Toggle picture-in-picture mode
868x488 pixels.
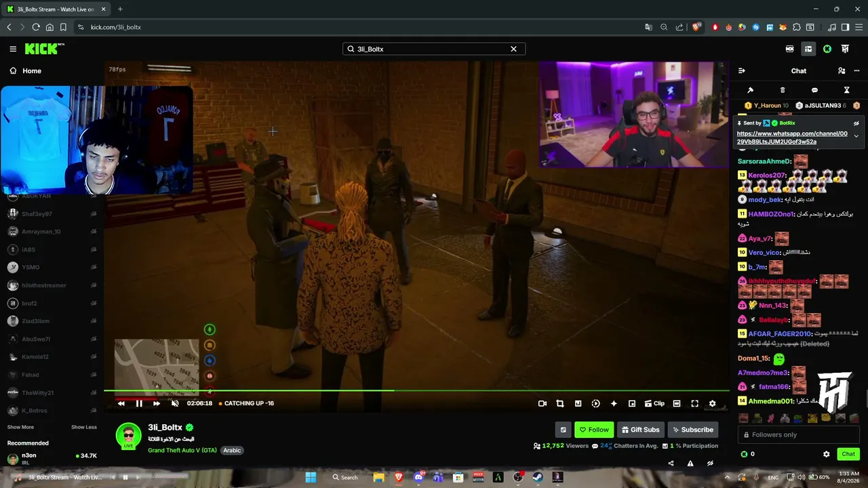point(632,403)
